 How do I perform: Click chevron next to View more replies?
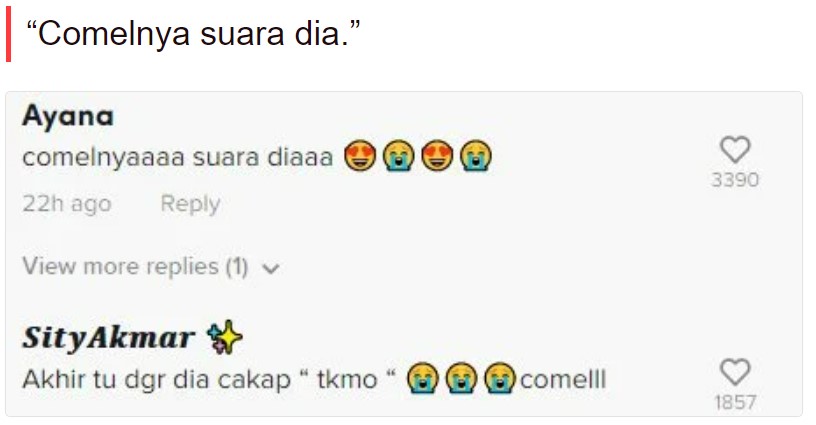271,268
